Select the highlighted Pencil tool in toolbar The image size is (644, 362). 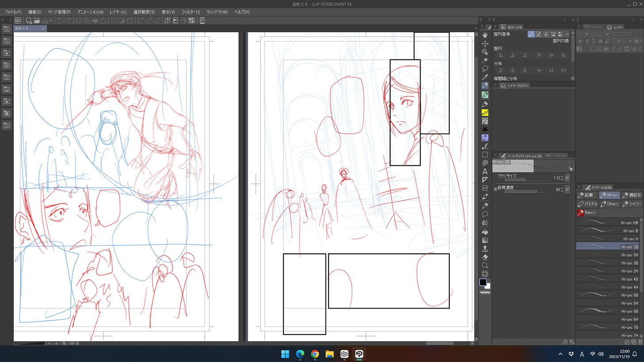coord(485,86)
